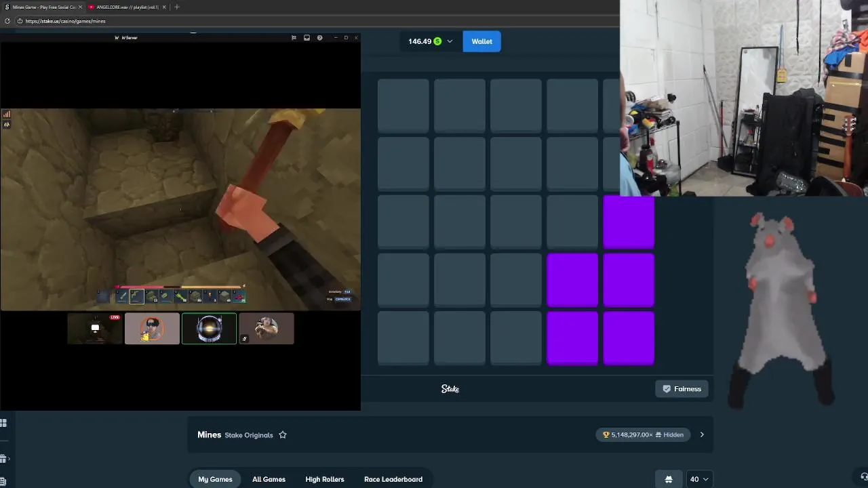Screen dimensions: 868x488
Task: Click the highlighted hotbar slot in the game stream
Action: coord(137,296)
